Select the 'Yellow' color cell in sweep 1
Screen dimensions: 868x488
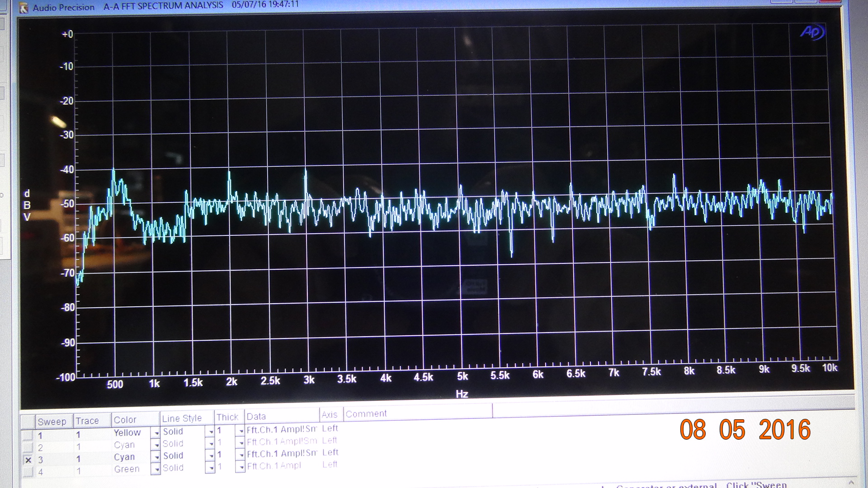(x=127, y=433)
